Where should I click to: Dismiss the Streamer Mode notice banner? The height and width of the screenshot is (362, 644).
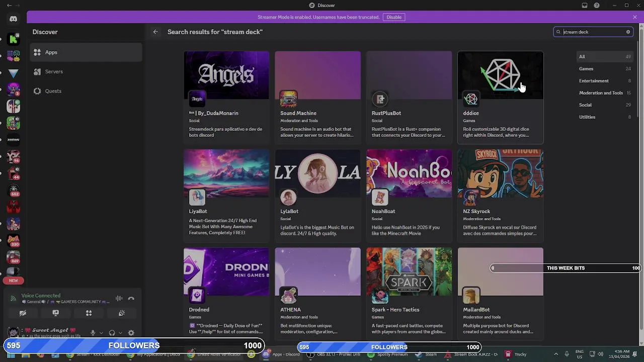635,17
